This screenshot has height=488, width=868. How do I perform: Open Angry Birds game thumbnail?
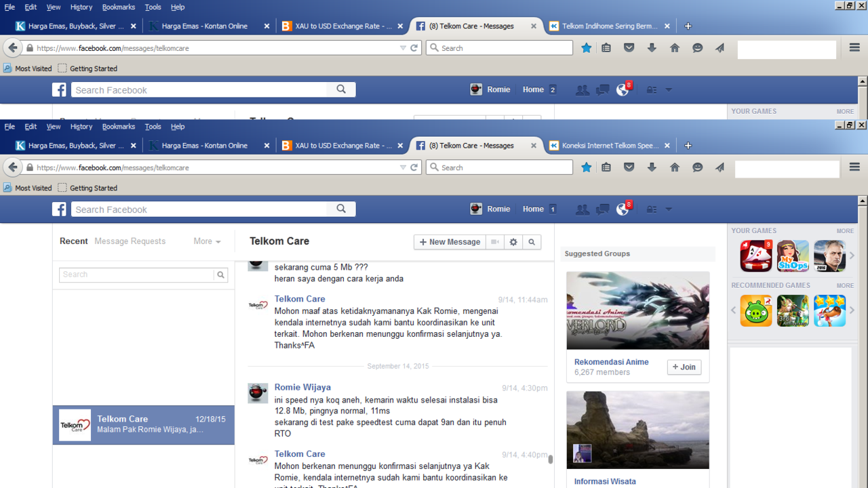(756, 310)
